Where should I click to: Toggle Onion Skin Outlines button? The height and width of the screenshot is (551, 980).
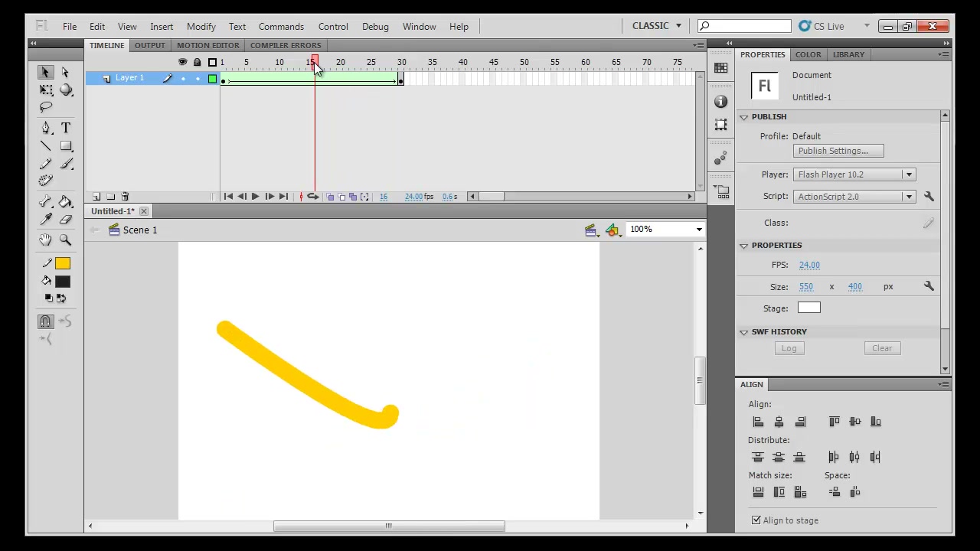(x=341, y=197)
